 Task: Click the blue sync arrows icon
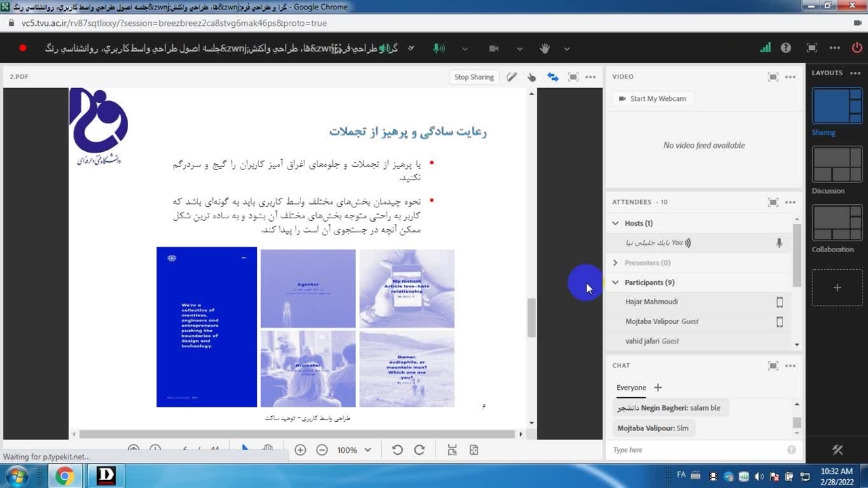click(x=553, y=77)
